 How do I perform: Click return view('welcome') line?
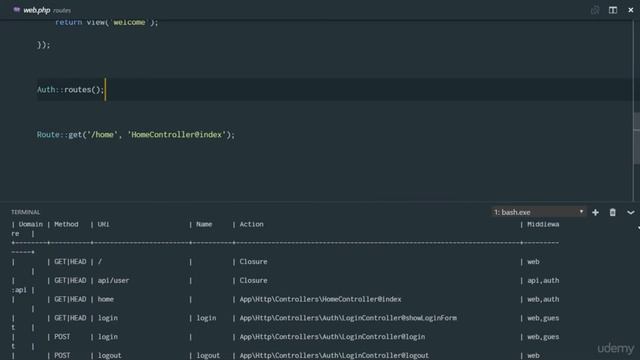tap(107, 22)
